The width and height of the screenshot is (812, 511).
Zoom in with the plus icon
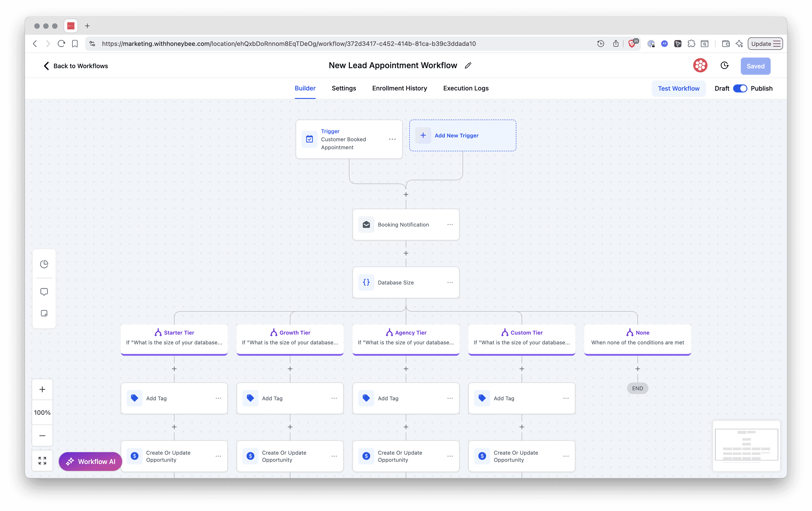[42, 389]
